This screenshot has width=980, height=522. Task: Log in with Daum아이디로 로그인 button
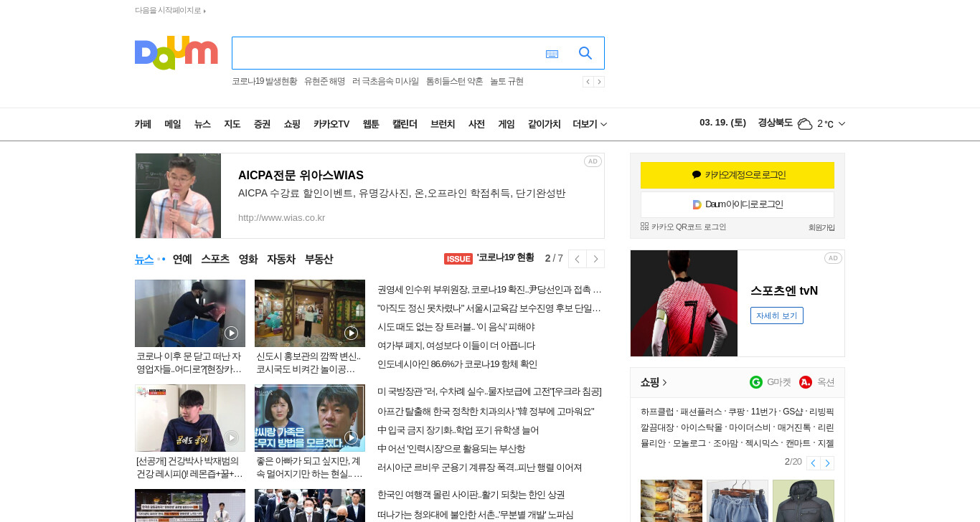[738, 204]
